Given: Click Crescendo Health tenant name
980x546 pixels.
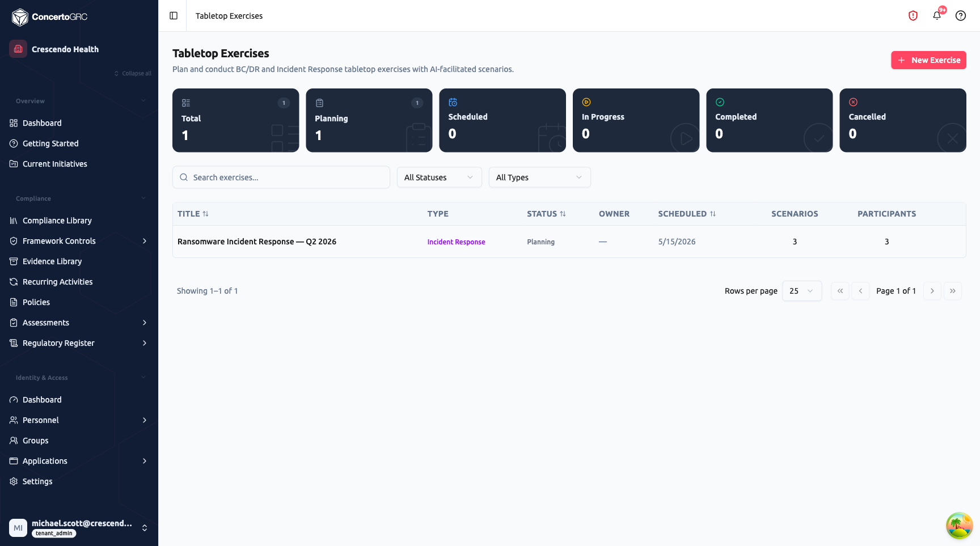Looking at the screenshot, I should pyautogui.click(x=65, y=49).
